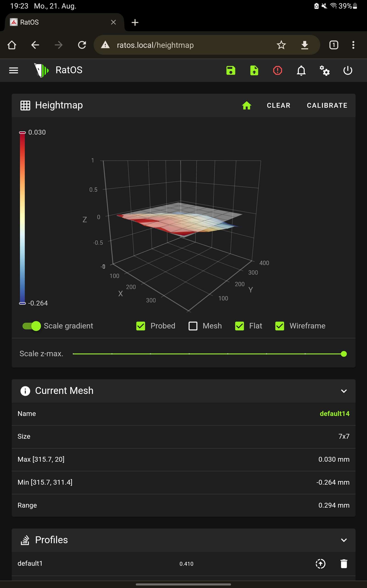The image size is (367, 588).
Task: Open the notifications bell
Action: (301, 71)
